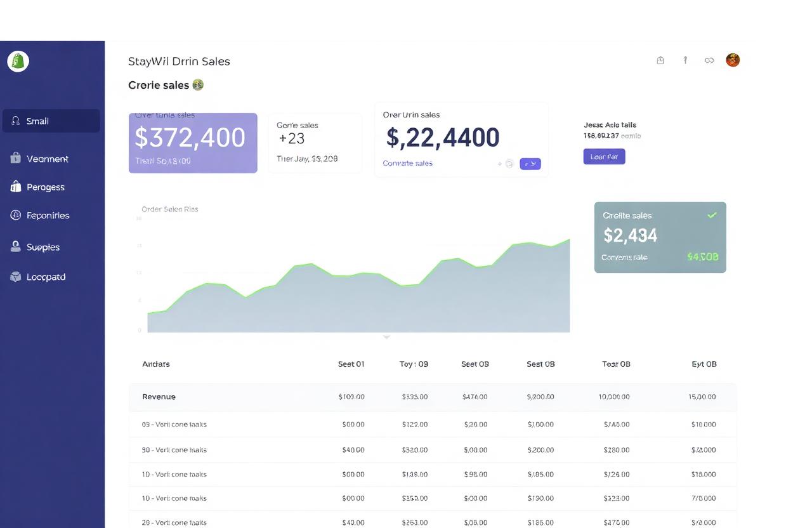
Task: Click the Shopify logo in the sidebar
Action: coord(17,60)
